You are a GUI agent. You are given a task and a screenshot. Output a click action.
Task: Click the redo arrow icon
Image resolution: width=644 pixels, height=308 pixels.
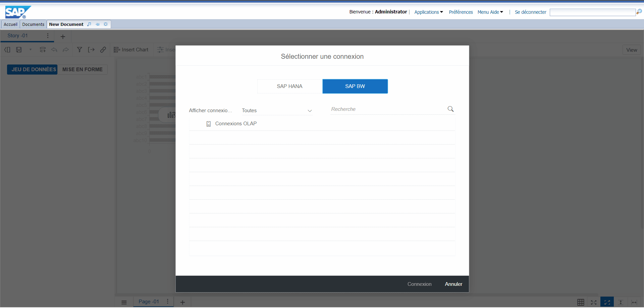point(66,50)
